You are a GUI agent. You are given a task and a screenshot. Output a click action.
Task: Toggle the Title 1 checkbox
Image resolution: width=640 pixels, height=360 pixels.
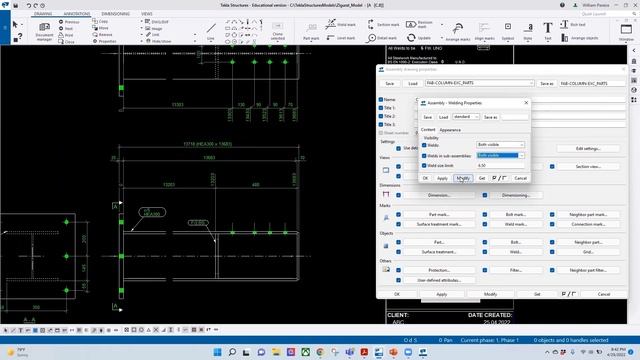pyautogui.click(x=381, y=108)
